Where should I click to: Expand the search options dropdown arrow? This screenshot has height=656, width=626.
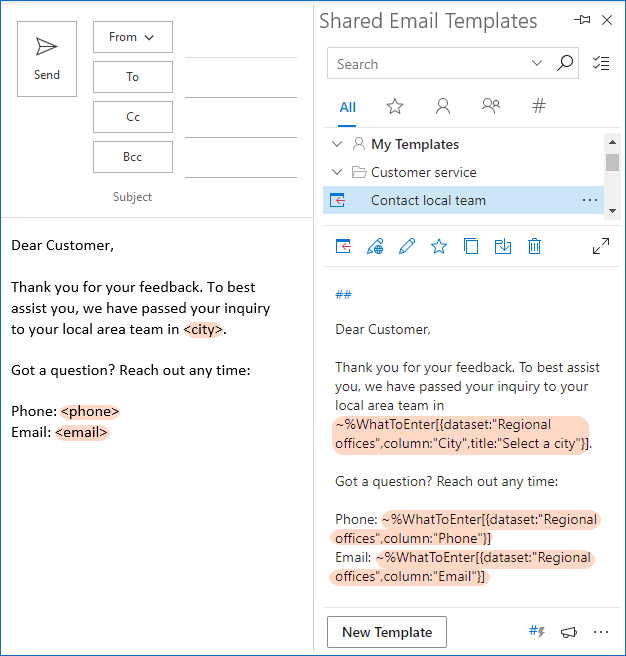click(x=536, y=63)
